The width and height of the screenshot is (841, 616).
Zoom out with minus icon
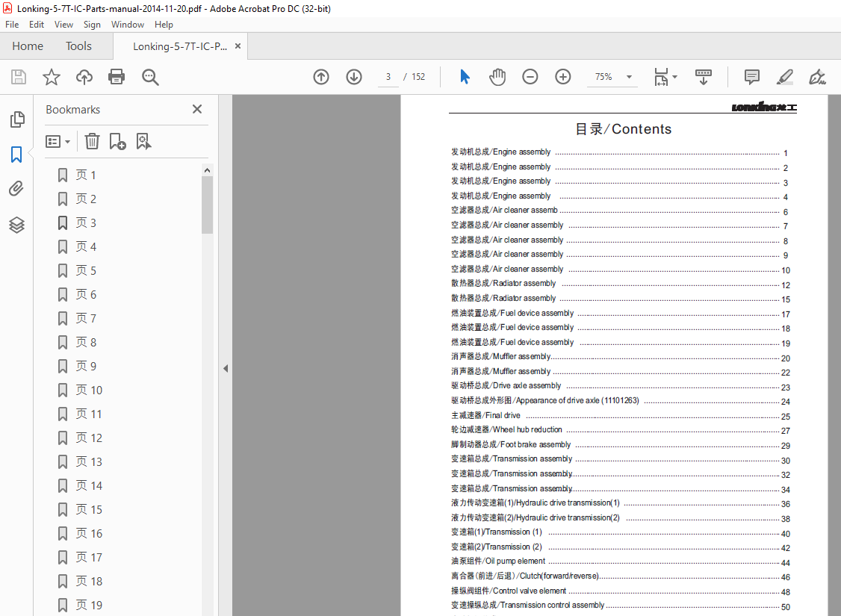click(530, 77)
